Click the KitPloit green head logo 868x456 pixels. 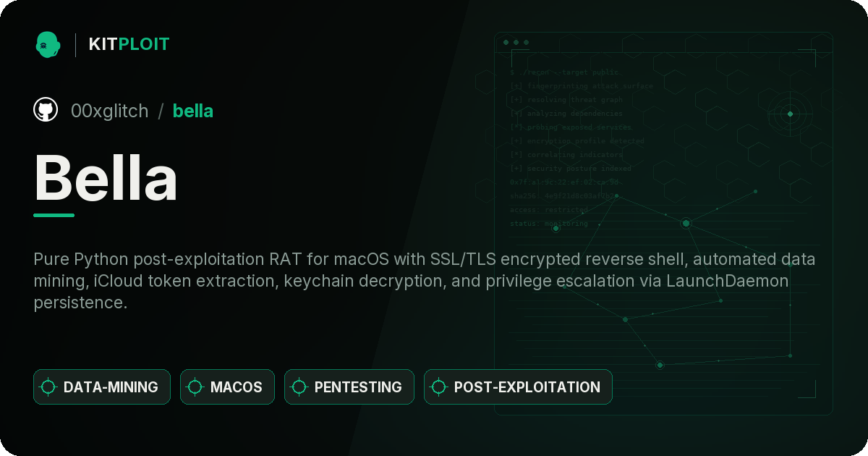point(48,44)
